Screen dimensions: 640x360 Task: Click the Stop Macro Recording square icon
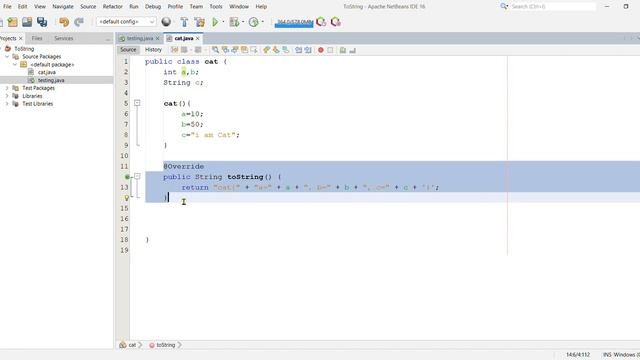tap(330, 50)
